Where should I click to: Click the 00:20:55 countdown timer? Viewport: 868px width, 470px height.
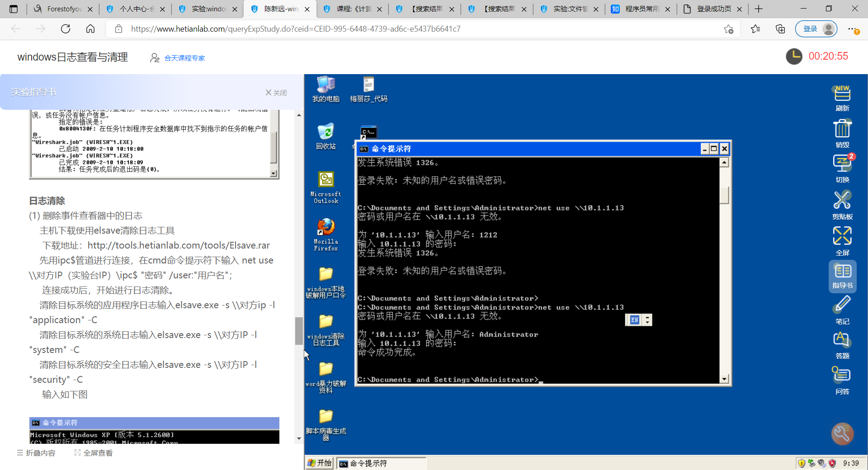click(x=828, y=56)
